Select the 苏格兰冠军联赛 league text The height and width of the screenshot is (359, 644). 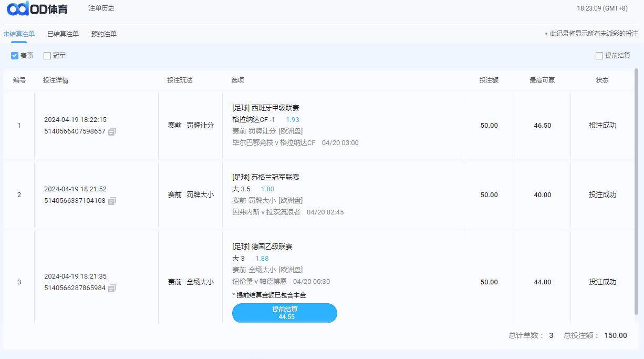click(x=275, y=178)
